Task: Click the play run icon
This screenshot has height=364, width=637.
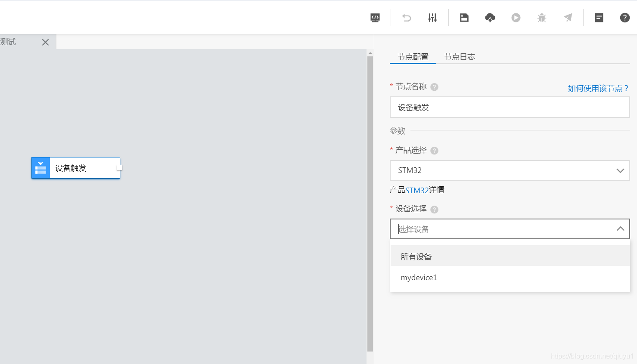Action: click(516, 18)
